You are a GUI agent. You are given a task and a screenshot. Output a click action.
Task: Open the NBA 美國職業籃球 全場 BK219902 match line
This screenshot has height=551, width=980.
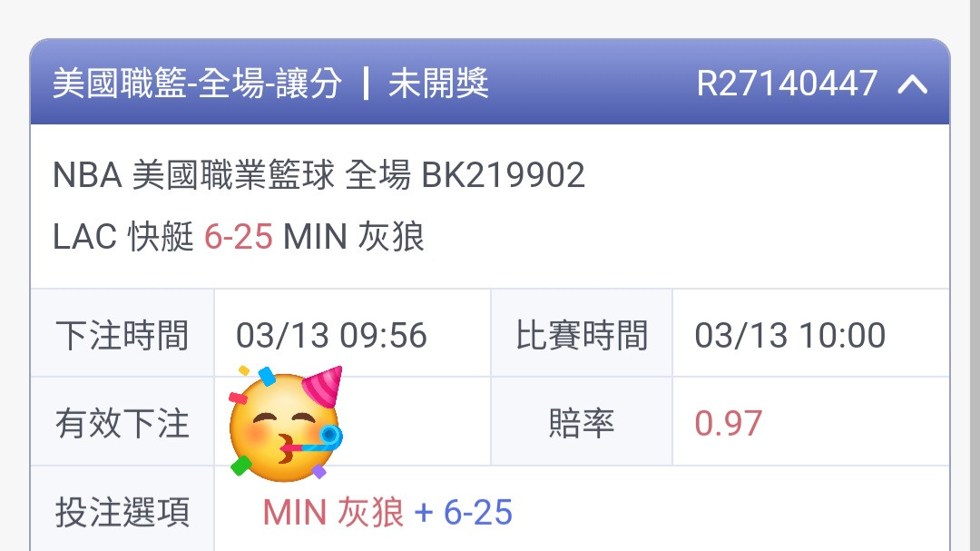pyautogui.click(x=318, y=174)
